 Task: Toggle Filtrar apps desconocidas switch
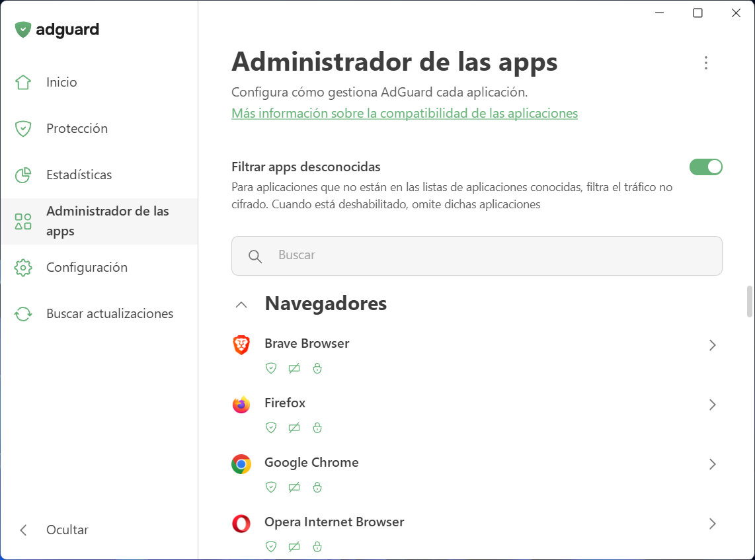706,167
